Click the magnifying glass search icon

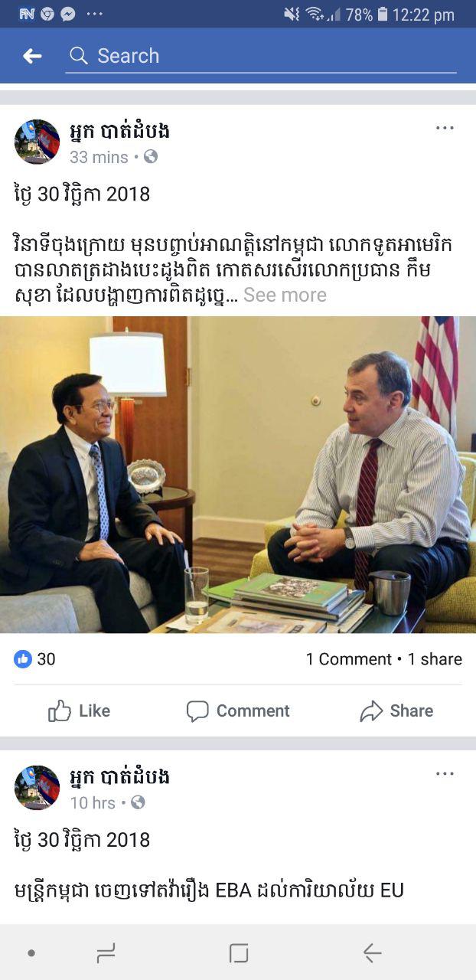pos(79,55)
